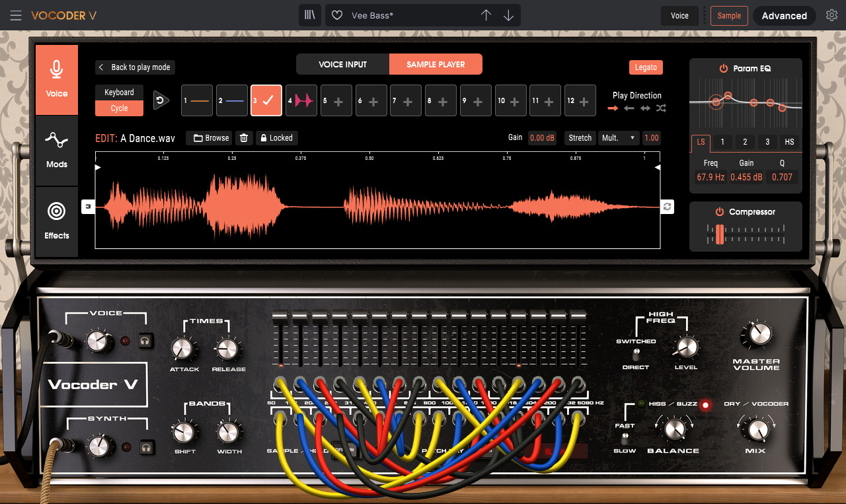The height and width of the screenshot is (504, 846).
Task: Open the hamburger main menu
Action: [16, 15]
